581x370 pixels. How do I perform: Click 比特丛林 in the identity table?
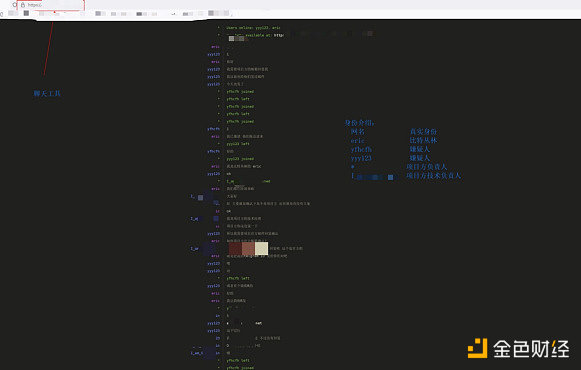pyautogui.click(x=423, y=140)
